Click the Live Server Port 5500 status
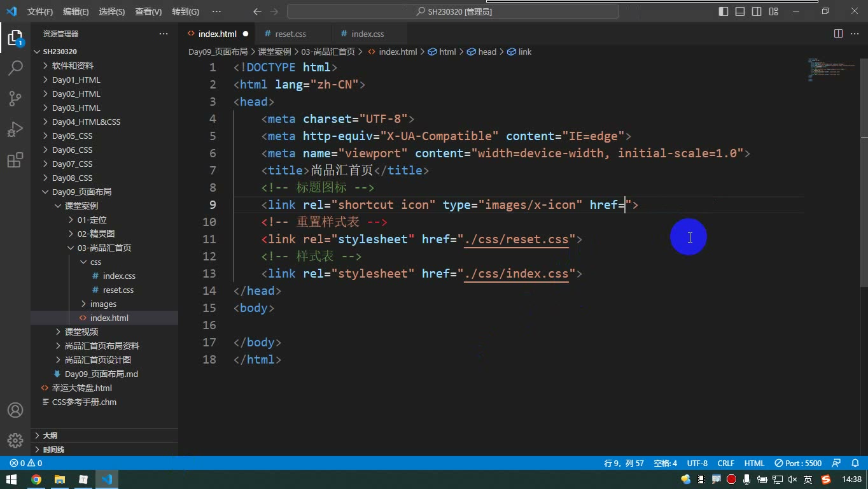 click(798, 464)
